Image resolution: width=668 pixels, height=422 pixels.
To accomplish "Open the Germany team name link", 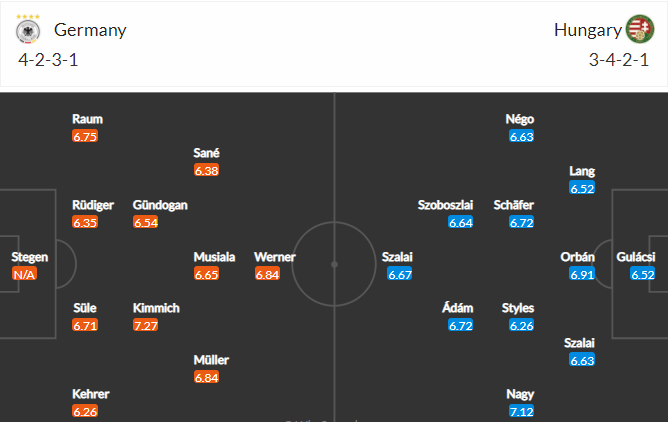I will tap(90, 30).
